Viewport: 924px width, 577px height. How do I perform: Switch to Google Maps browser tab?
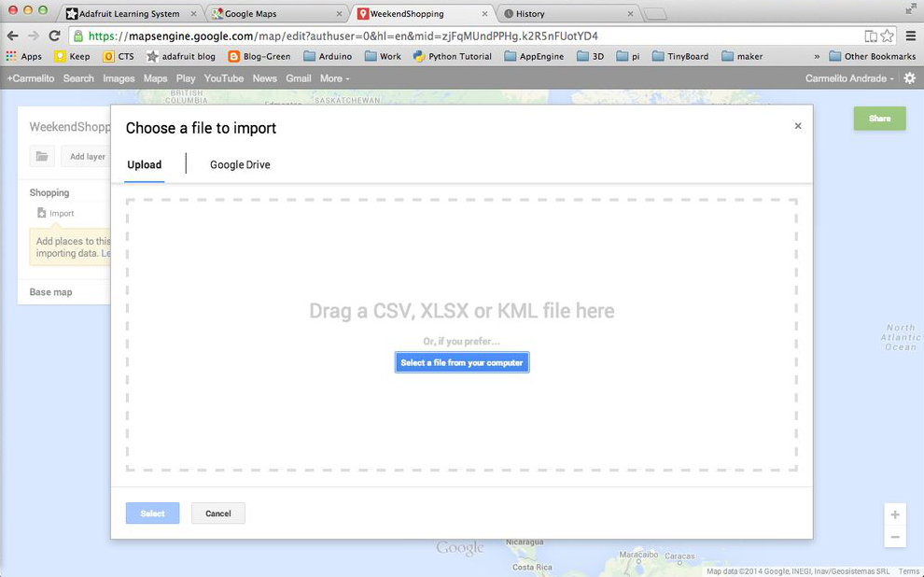(x=275, y=14)
